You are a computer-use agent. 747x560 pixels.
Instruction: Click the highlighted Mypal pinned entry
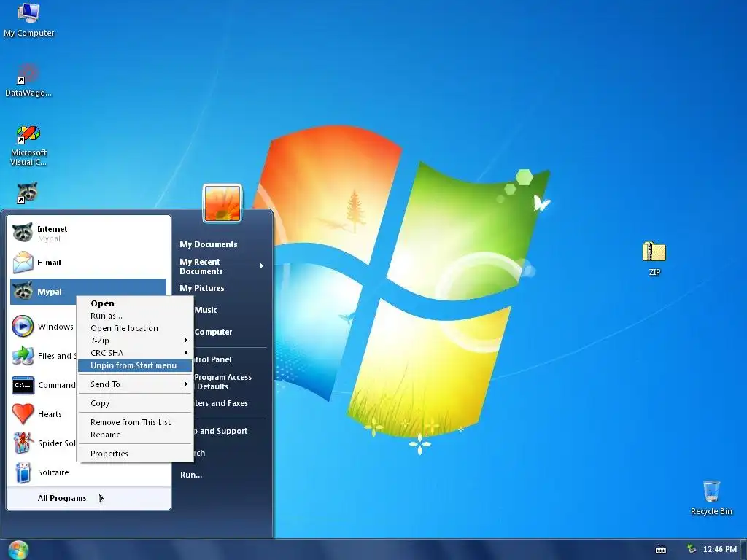pyautogui.click(x=88, y=292)
